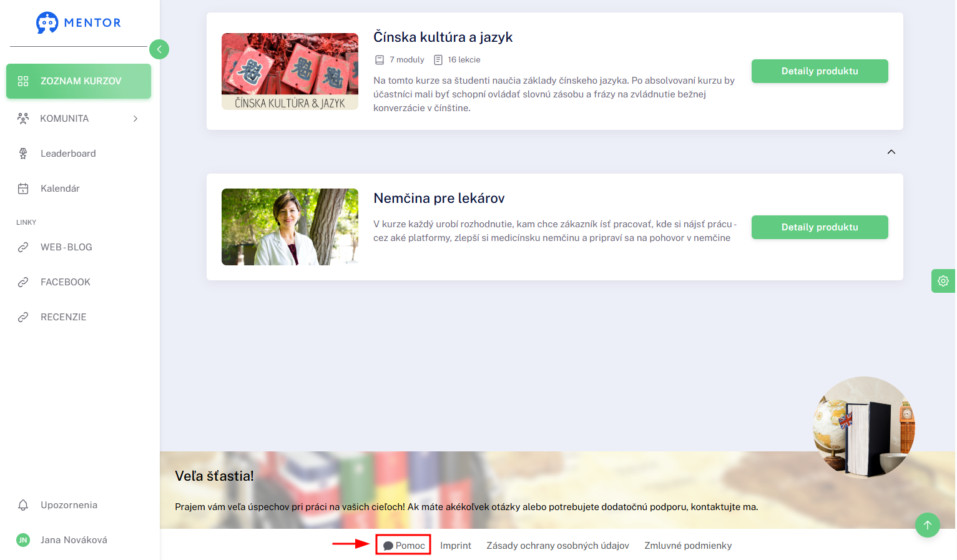Click the link icon next to FACEBOOK
Viewport: 957px width, 560px height.
point(23,282)
